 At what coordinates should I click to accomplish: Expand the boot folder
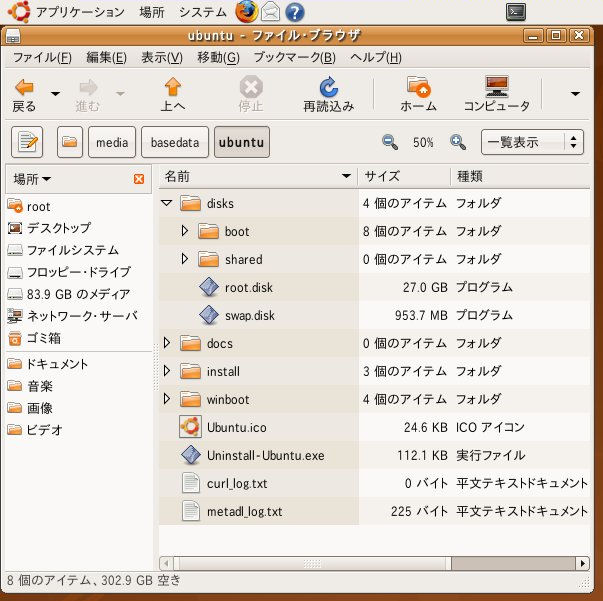[185, 231]
